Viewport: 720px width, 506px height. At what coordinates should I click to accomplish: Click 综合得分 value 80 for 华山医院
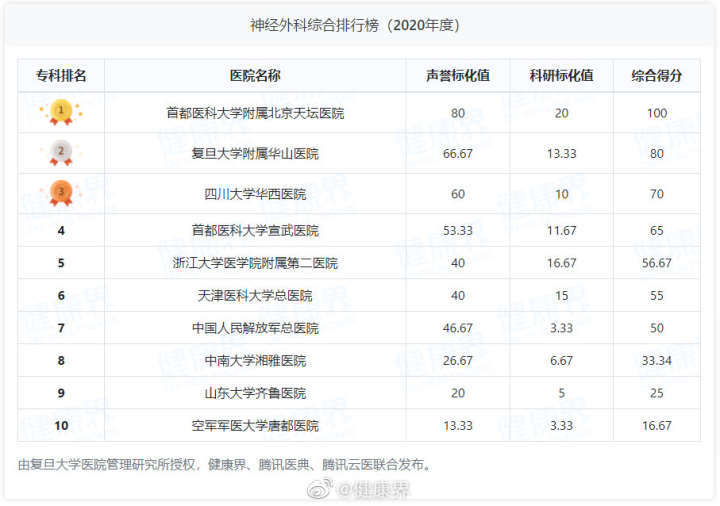point(657,153)
